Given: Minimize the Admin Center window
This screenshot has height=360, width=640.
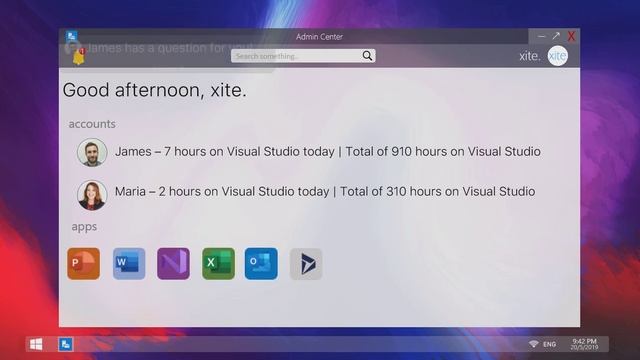Looking at the screenshot, I should (541, 36).
